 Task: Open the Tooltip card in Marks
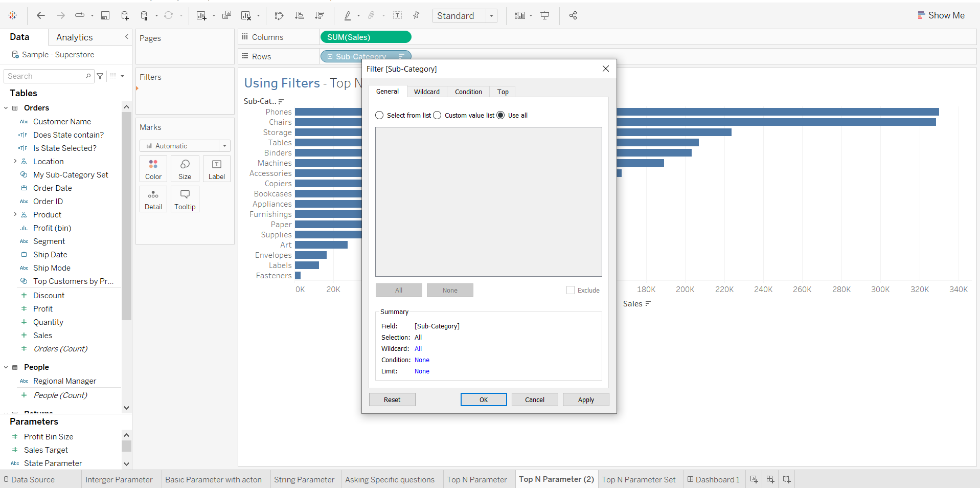[x=185, y=199]
